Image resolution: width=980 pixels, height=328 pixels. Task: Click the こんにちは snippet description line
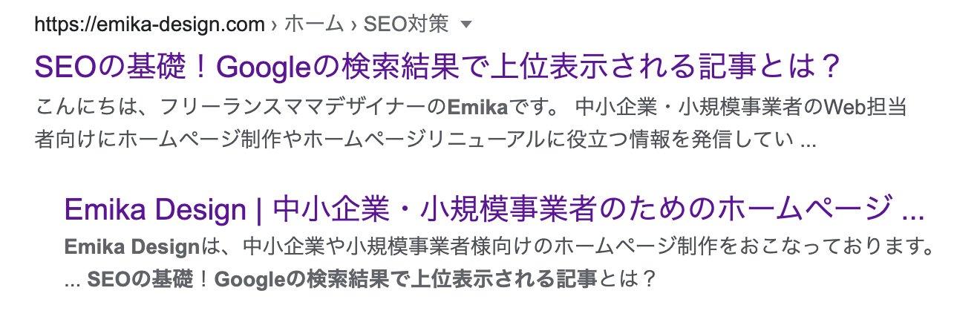223,107
